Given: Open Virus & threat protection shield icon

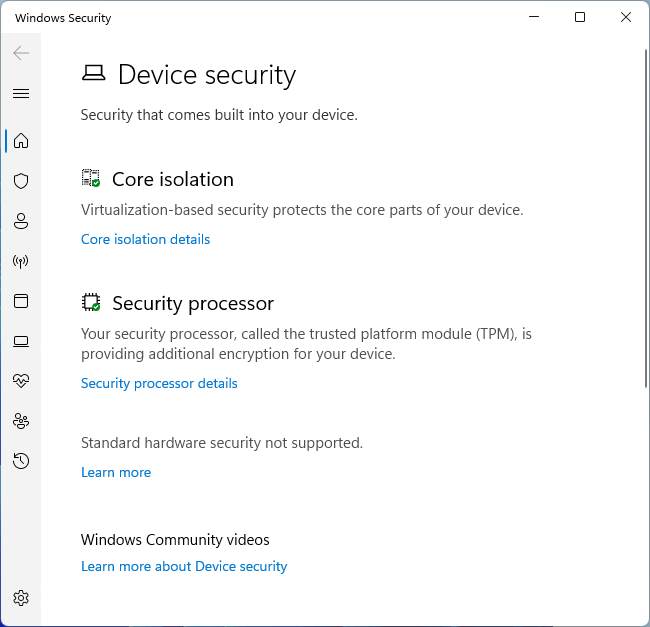Looking at the screenshot, I should pos(21,181).
